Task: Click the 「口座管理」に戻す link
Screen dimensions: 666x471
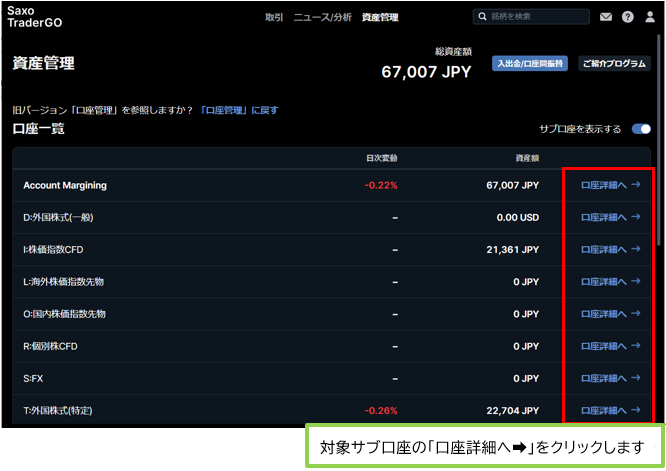Action: (239, 110)
